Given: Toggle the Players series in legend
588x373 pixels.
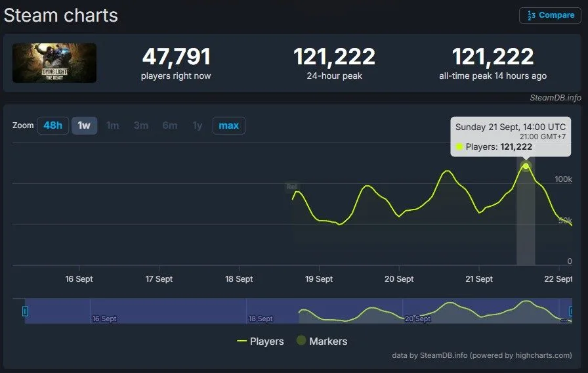Looking at the screenshot, I should pyautogui.click(x=261, y=341).
